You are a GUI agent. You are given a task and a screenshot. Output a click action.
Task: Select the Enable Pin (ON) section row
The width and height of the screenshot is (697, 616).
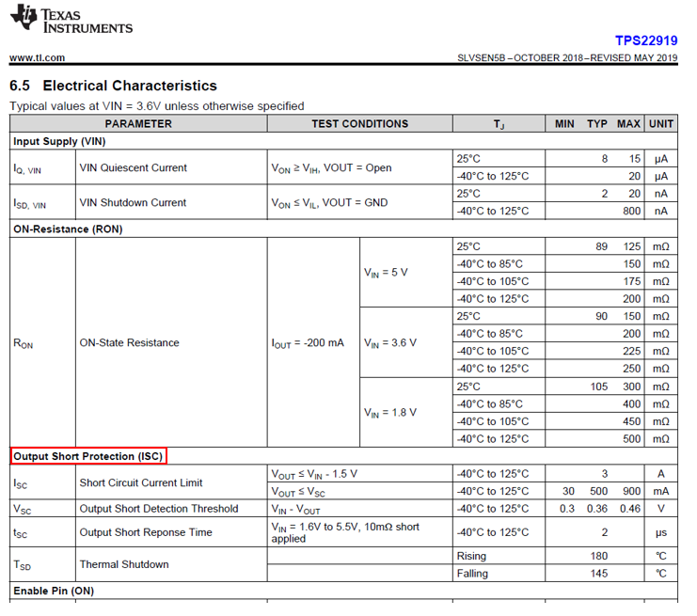[x=343, y=591]
